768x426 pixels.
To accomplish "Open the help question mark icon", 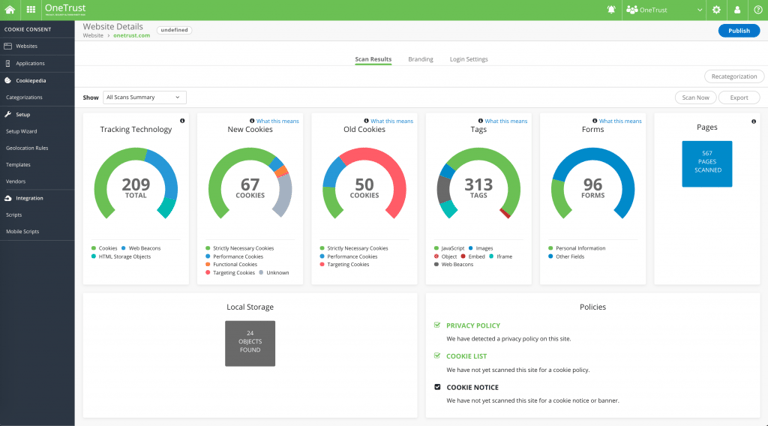I will point(757,10).
